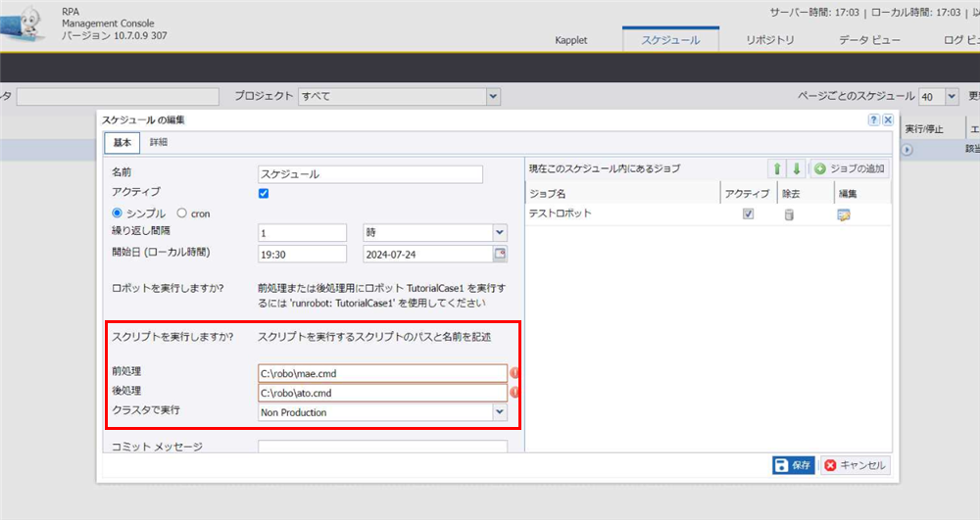The width and height of the screenshot is (980, 520).
Task: Switch to the データ ビュー tab
Action: [x=869, y=40]
